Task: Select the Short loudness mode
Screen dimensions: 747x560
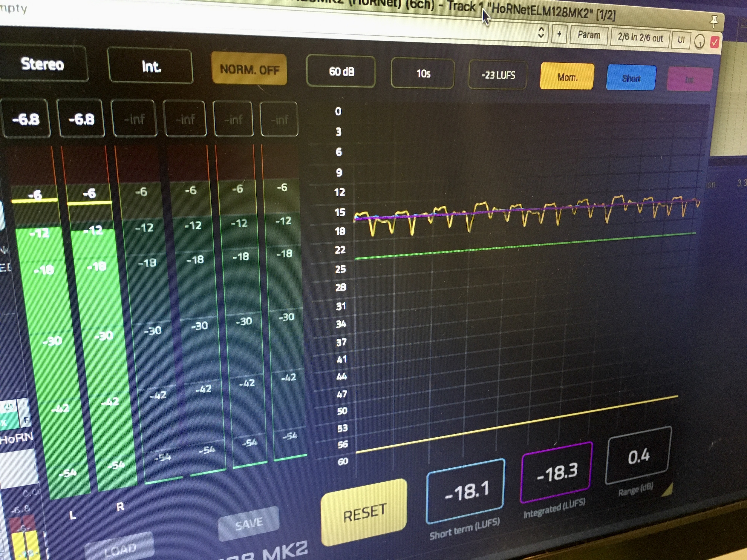Action: click(631, 78)
